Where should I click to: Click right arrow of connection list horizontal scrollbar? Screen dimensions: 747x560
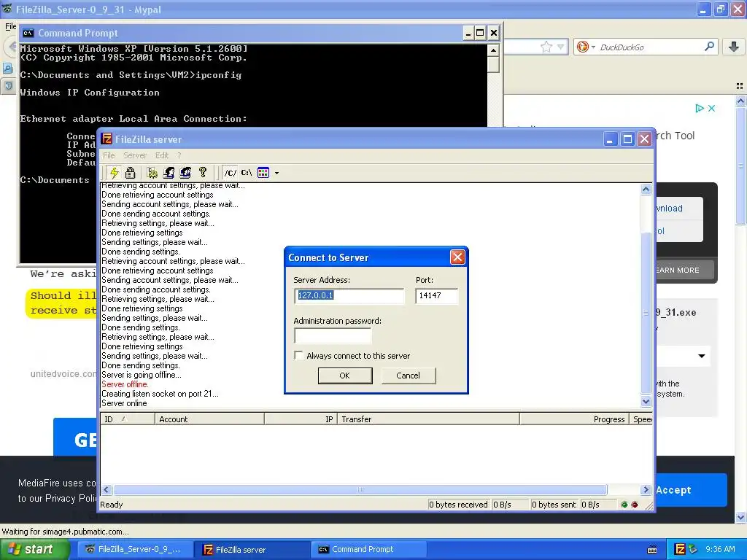[646, 489]
